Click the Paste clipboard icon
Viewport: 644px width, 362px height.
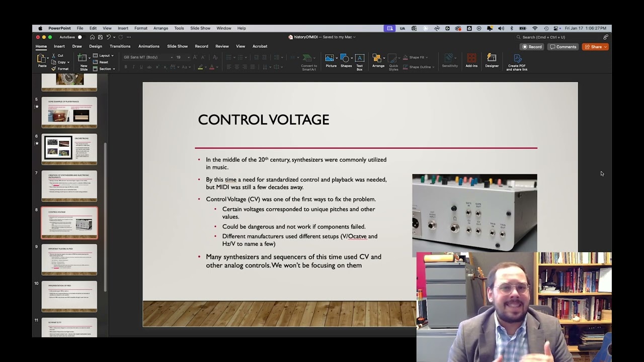pyautogui.click(x=42, y=59)
